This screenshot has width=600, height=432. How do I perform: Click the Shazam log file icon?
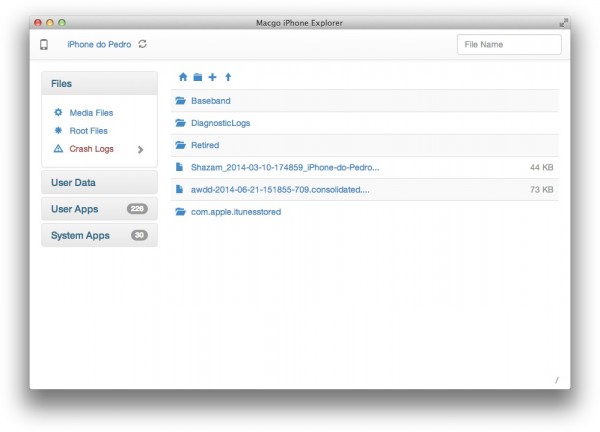[x=179, y=167]
